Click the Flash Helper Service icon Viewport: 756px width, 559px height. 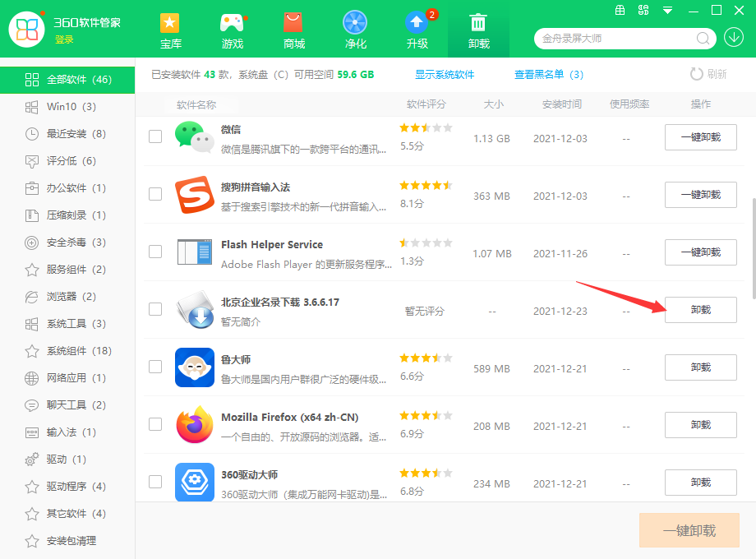(x=194, y=252)
